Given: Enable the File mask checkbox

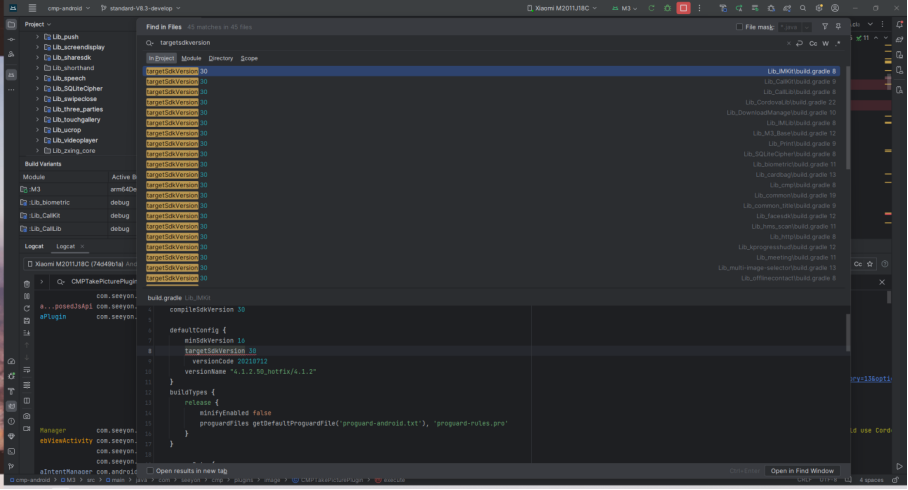Looking at the screenshot, I should (x=740, y=27).
